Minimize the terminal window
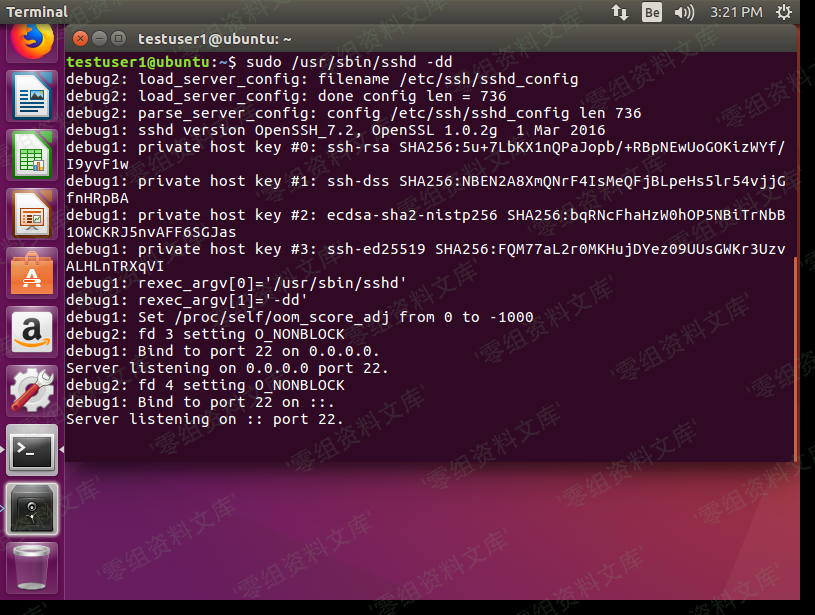Screen dimensions: 815x615 pyautogui.click(x=99, y=39)
